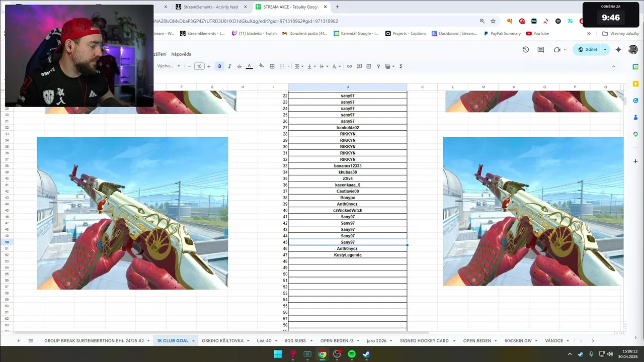Screen dimensions: 644x362
Task: Open the cell borders menu
Action: pyautogui.click(x=272, y=66)
